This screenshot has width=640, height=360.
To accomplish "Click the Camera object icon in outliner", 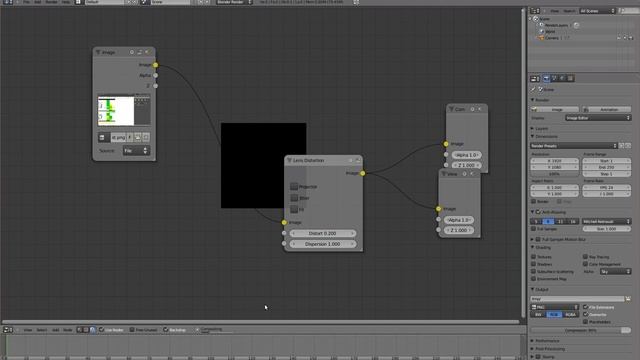I will [x=541, y=38].
